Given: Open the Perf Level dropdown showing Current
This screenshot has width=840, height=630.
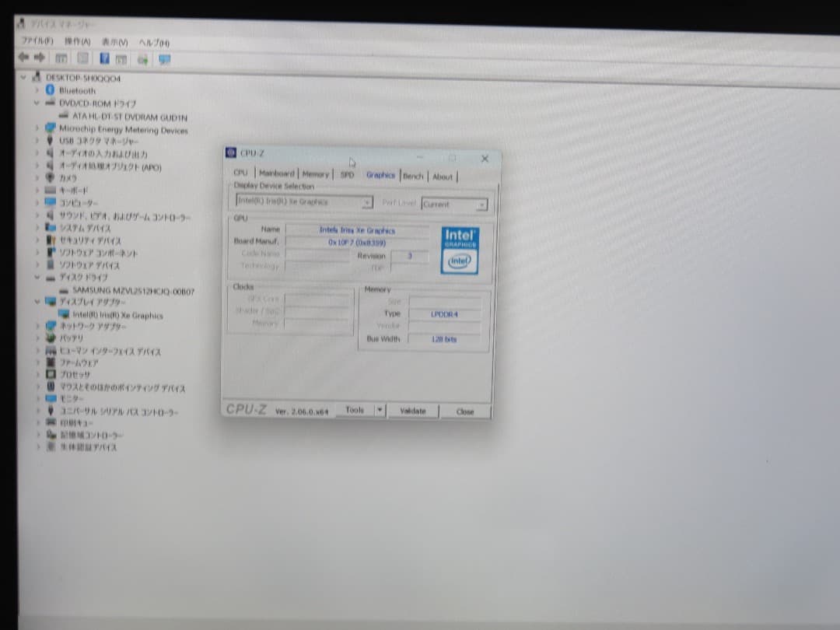Looking at the screenshot, I should tap(480, 202).
